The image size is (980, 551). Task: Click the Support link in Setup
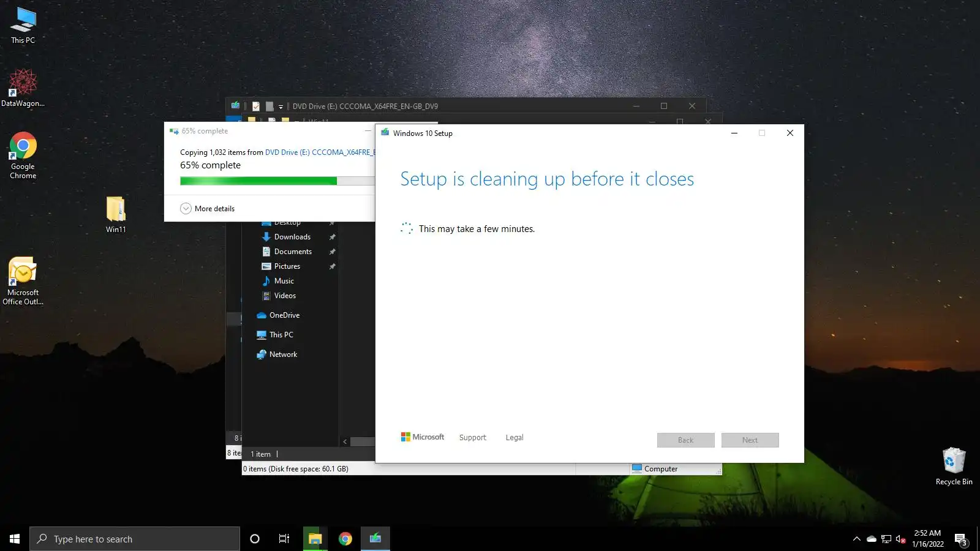pos(472,438)
